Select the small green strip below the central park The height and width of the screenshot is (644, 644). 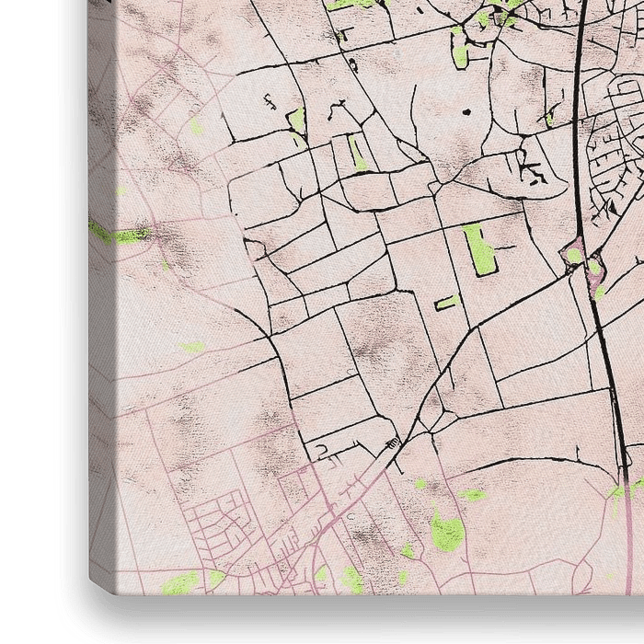[x=448, y=302]
